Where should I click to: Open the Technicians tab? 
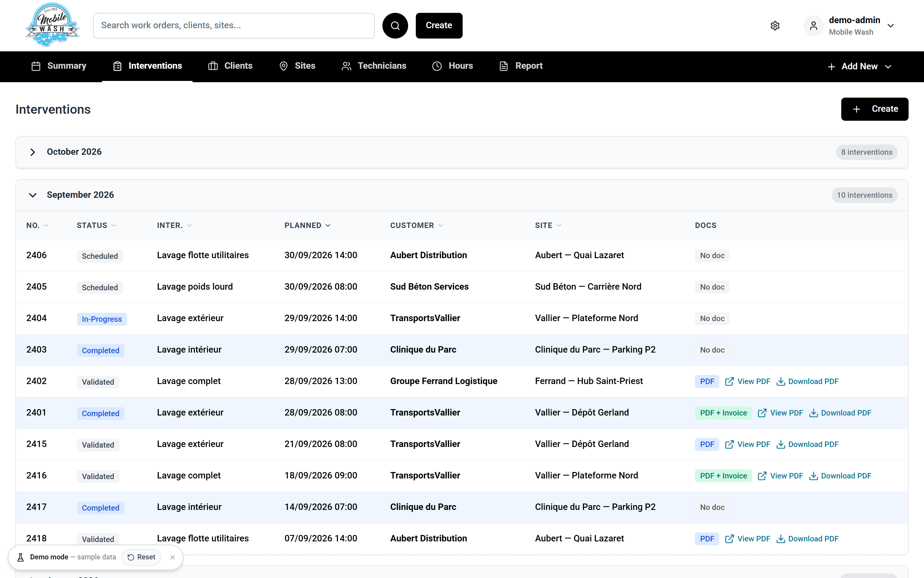tap(374, 66)
